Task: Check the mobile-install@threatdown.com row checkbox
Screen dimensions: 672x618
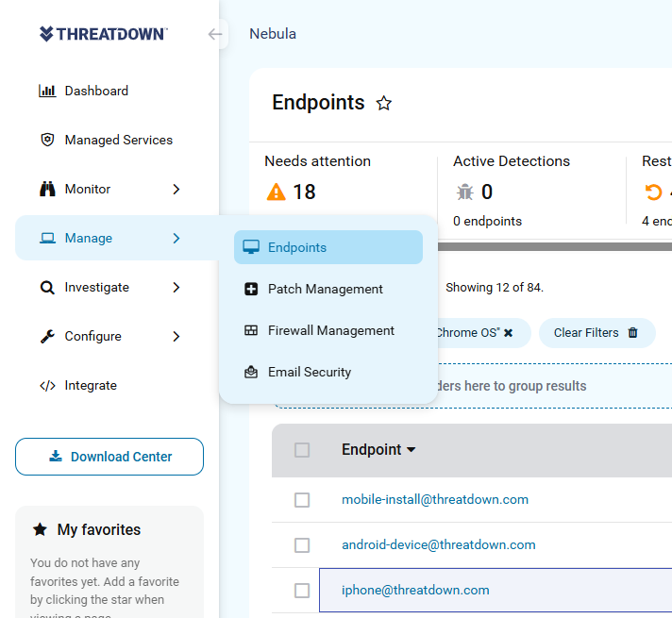Action: [302, 500]
